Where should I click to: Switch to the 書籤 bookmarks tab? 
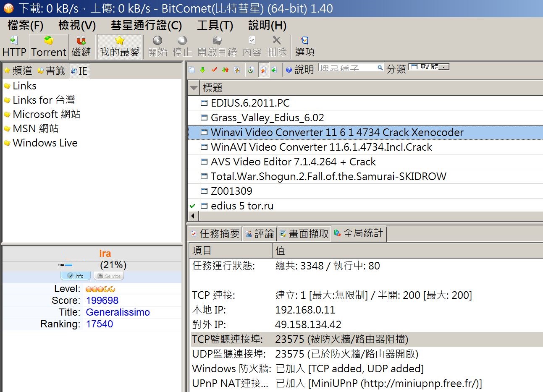tap(51, 71)
